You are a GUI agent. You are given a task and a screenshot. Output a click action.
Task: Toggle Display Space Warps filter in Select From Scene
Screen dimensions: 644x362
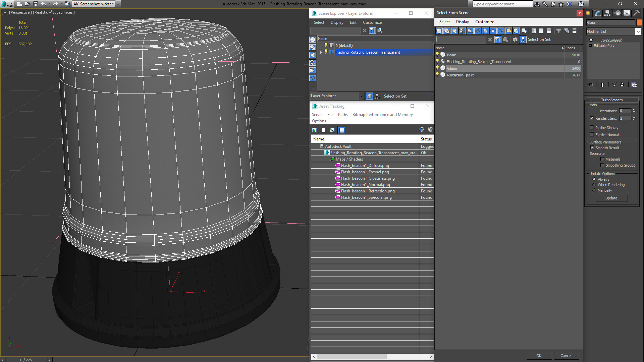click(x=478, y=31)
